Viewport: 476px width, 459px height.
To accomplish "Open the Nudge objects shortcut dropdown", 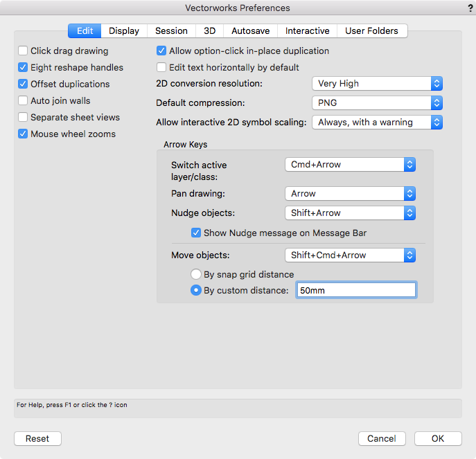I will pos(350,213).
